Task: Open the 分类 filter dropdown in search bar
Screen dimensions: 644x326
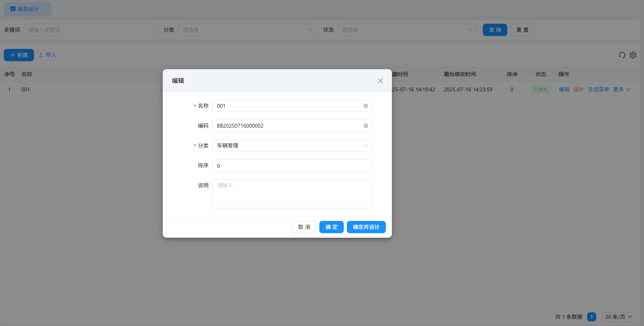Action: coord(247,30)
